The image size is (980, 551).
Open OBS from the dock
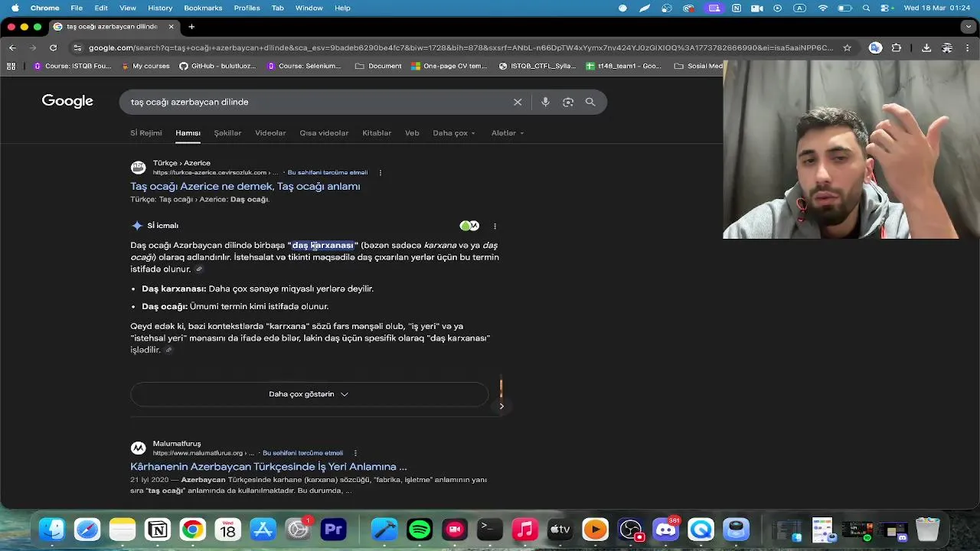coord(631,530)
